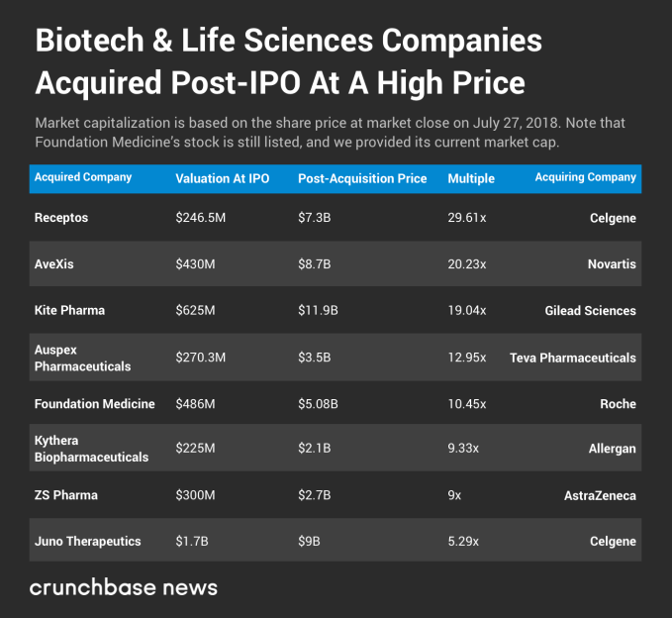Click Juno Therapeutics company name
672x618 pixels.
pos(88,542)
